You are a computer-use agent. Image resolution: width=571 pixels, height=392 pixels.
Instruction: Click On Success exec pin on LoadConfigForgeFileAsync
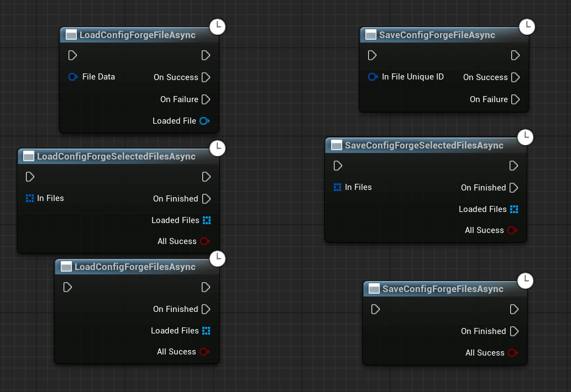[x=206, y=77]
